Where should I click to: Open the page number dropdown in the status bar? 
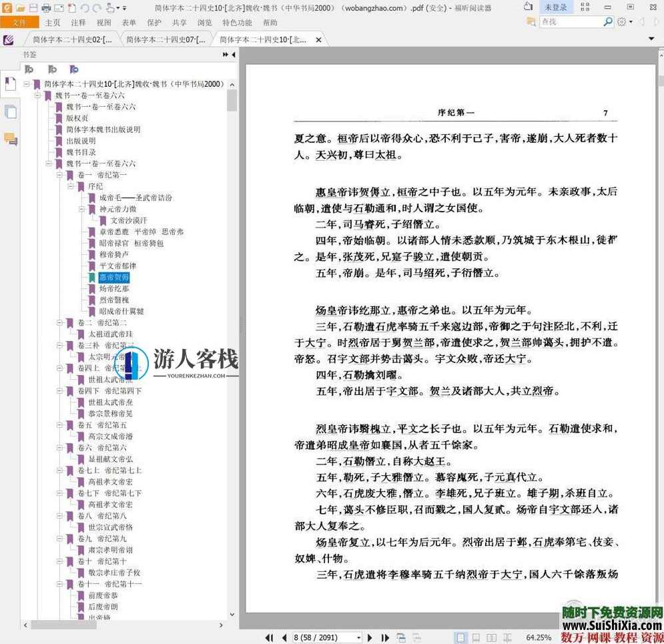357,637
